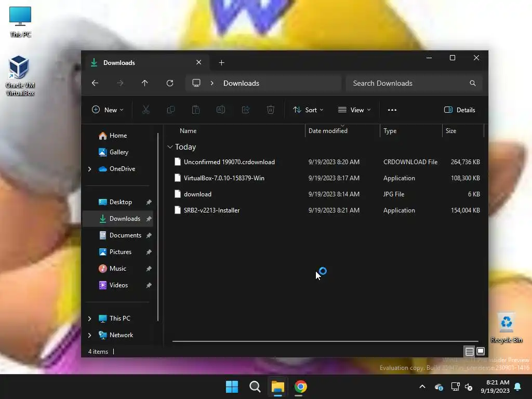The image size is (532, 399).
Task: Open the View dropdown
Action: click(354, 110)
